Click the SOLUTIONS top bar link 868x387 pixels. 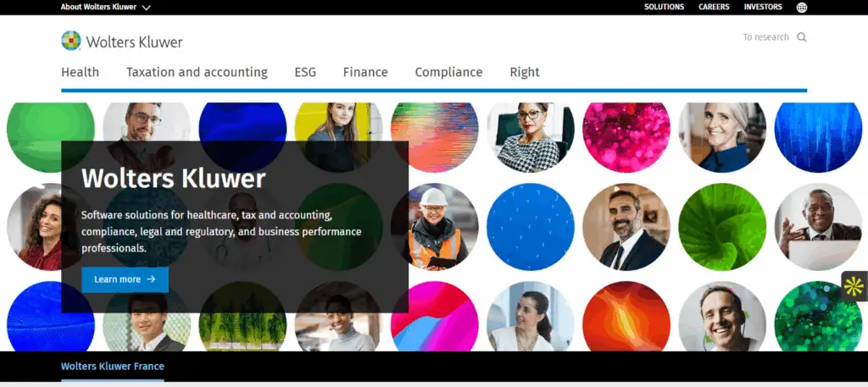[665, 7]
